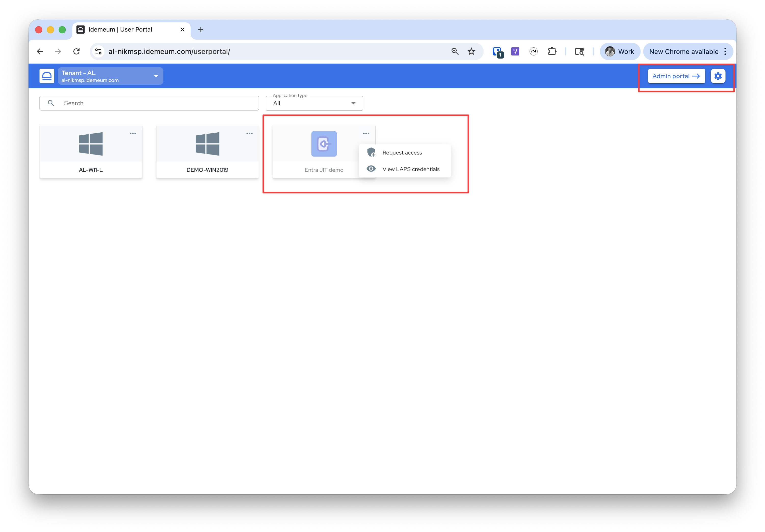This screenshot has width=765, height=532.
Task: Open DEMO-WIN2019 three-dot menu
Action: [x=249, y=133]
